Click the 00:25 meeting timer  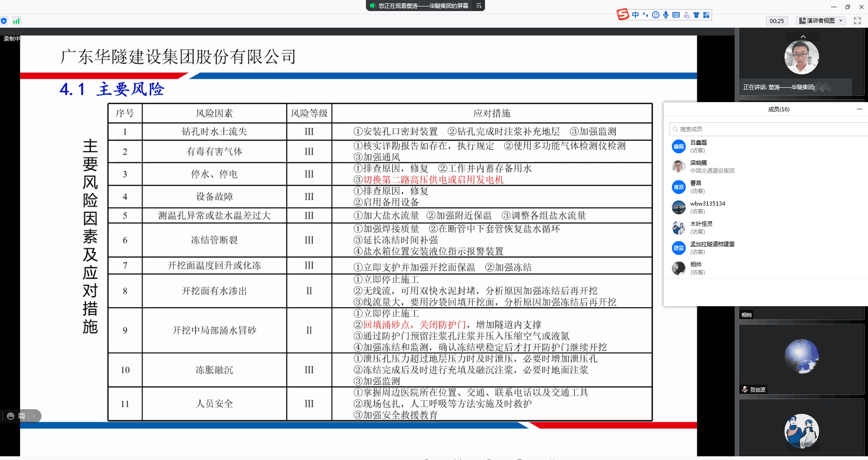coord(777,21)
